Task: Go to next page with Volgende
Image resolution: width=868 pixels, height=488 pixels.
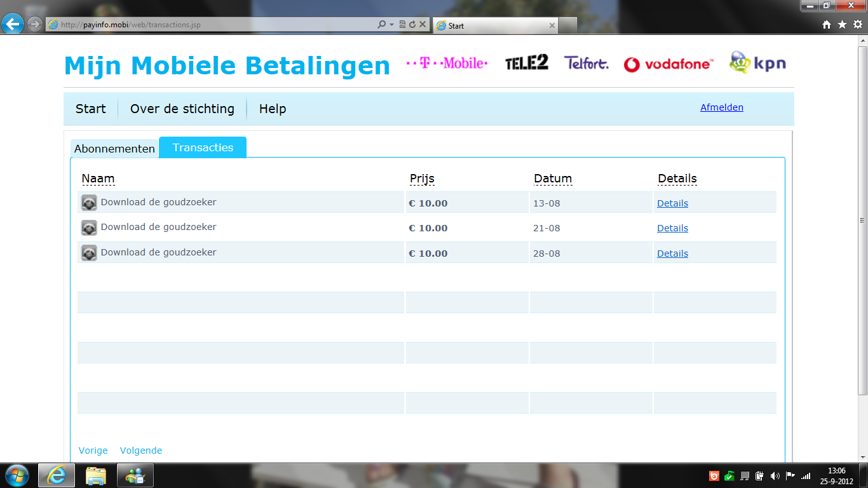Action: pos(141,451)
